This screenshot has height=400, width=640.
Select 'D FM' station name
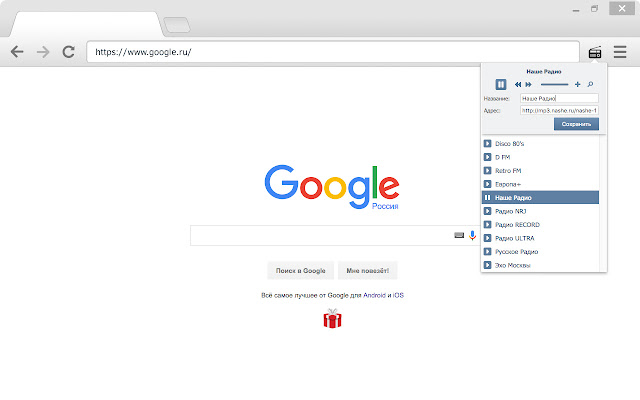pos(502,157)
